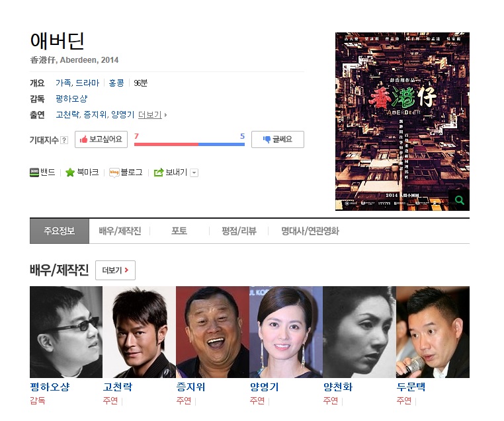Image resolution: width=504 pixels, height=421 pixels.
Task: Click the green 밴드 share icon
Action: point(34,172)
